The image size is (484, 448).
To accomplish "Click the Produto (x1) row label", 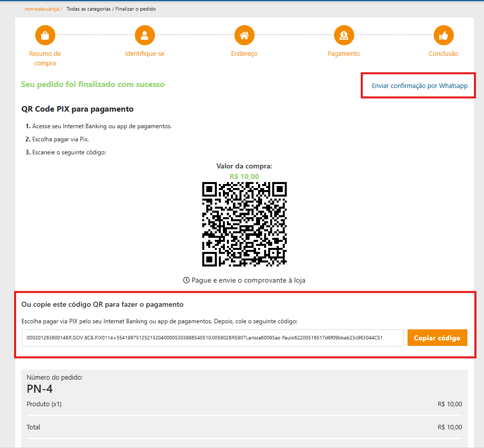I will (x=44, y=404).
